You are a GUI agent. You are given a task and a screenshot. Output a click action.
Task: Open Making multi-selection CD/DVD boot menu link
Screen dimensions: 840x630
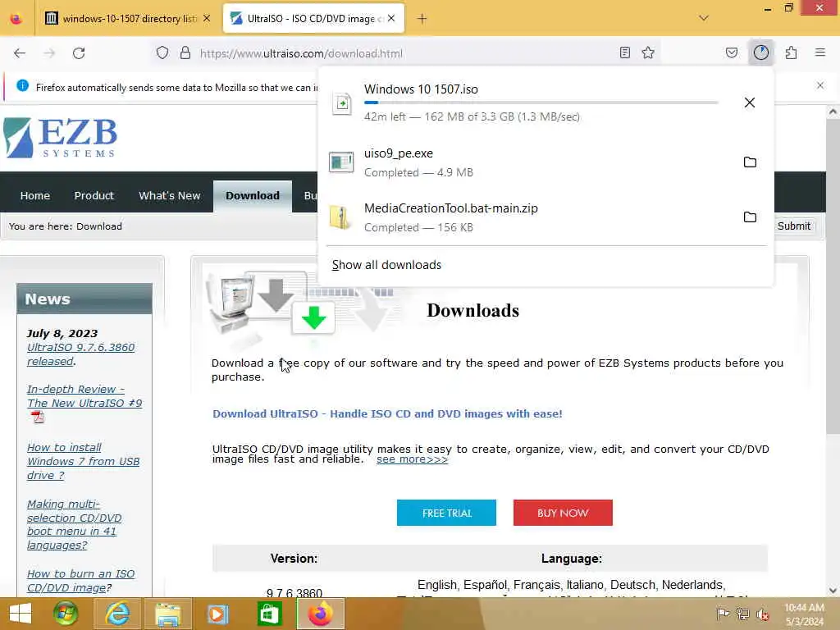coord(74,524)
